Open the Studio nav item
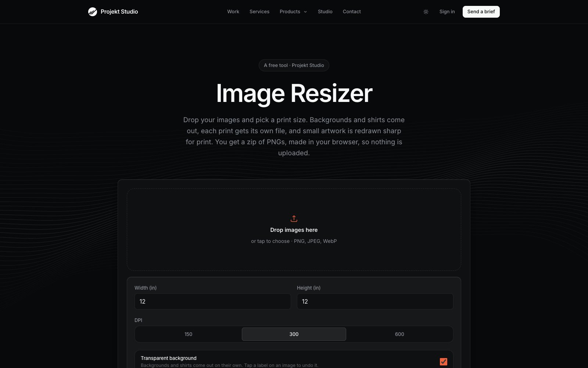This screenshot has width=588, height=368. pyautogui.click(x=325, y=12)
